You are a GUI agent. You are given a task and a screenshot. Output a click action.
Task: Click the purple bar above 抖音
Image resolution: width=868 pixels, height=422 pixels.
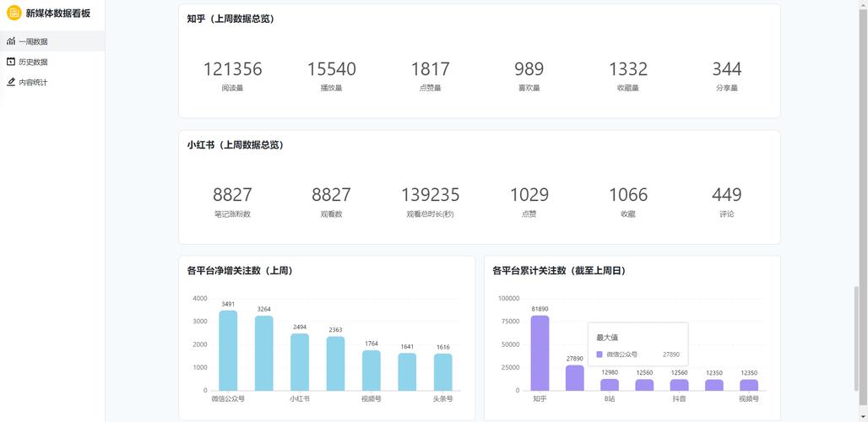[679, 385]
